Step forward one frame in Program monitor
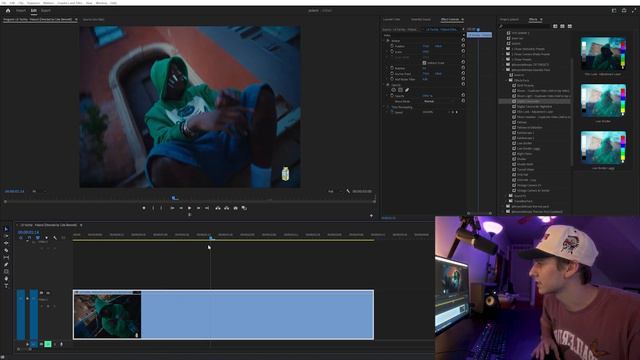Viewport: 640px width, 360px height. [198, 208]
